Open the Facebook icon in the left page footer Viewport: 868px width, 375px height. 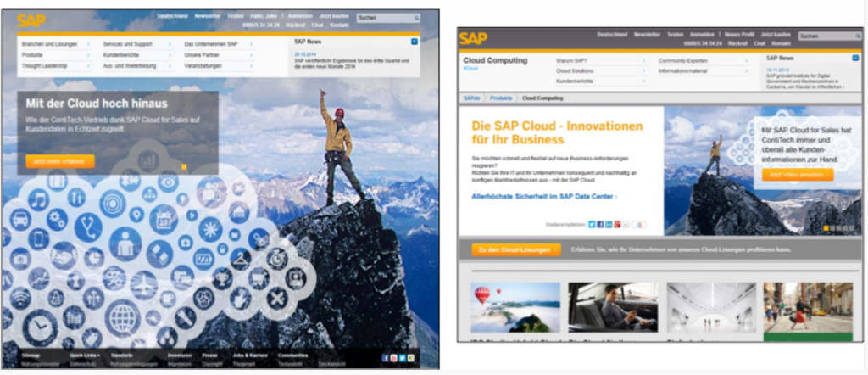click(386, 358)
